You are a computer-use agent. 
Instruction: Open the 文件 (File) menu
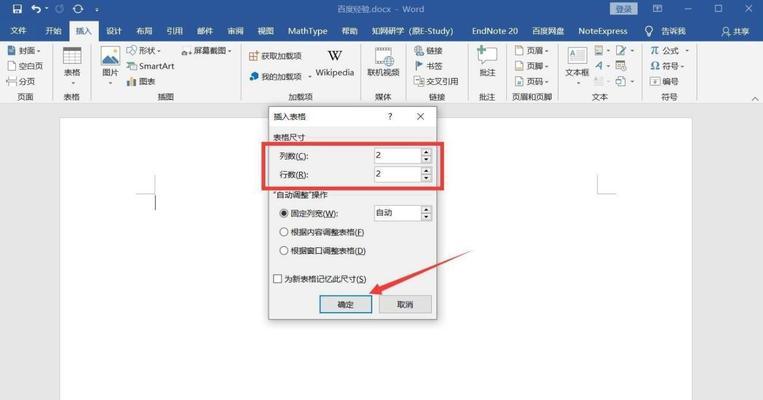[18, 31]
